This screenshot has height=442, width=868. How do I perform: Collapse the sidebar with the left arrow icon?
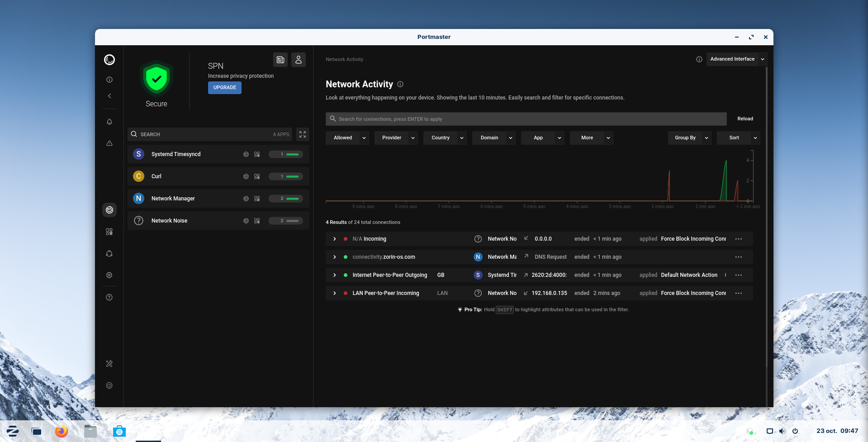point(109,96)
